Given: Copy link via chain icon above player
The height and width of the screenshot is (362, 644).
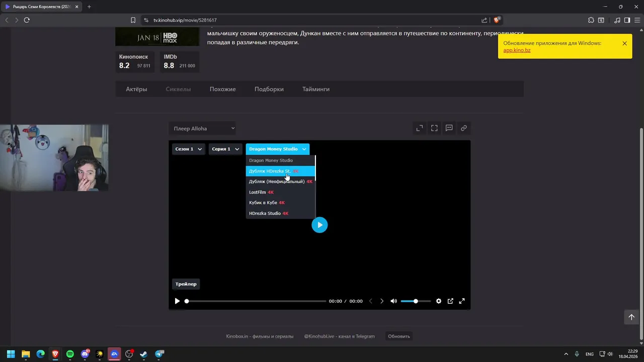Looking at the screenshot, I should (x=464, y=128).
